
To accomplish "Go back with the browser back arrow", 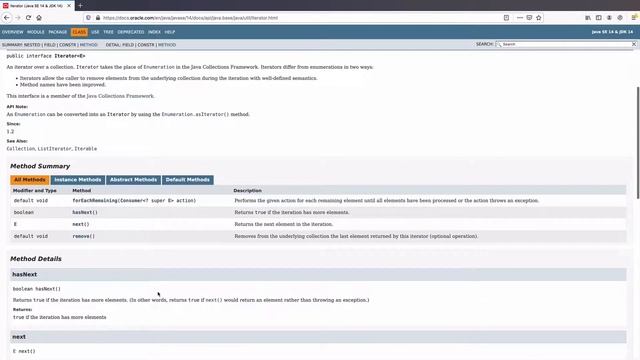I will (7, 18).
